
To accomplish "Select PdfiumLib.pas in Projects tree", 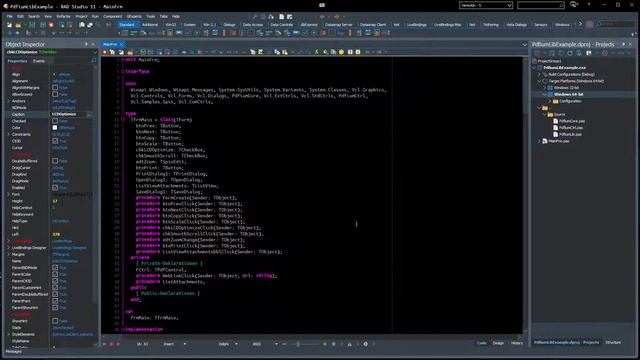I will click(570, 134).
